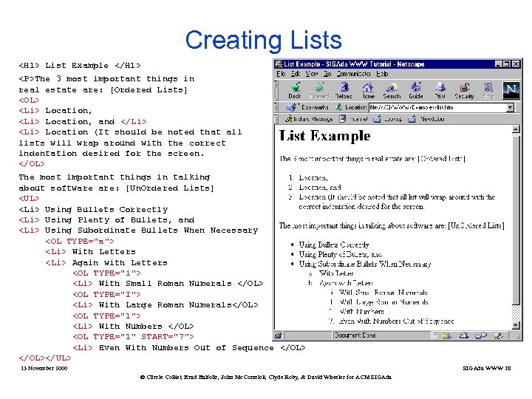Screen dimensions: 532x399
Task: Collapse the personal toolbar grip
Action: (276, 119)
